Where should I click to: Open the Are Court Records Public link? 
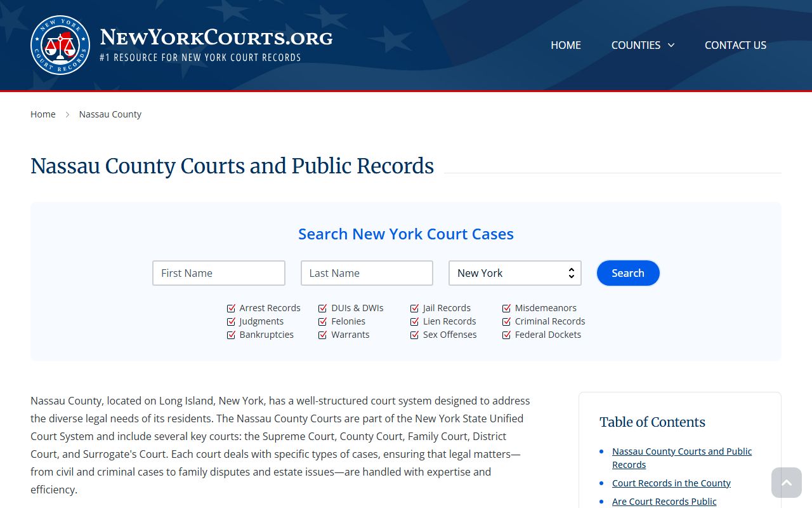tap(664, 502)
